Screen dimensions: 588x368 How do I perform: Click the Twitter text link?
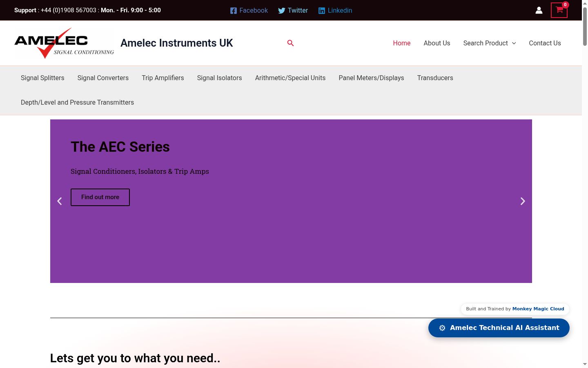[x=298, y=11]
